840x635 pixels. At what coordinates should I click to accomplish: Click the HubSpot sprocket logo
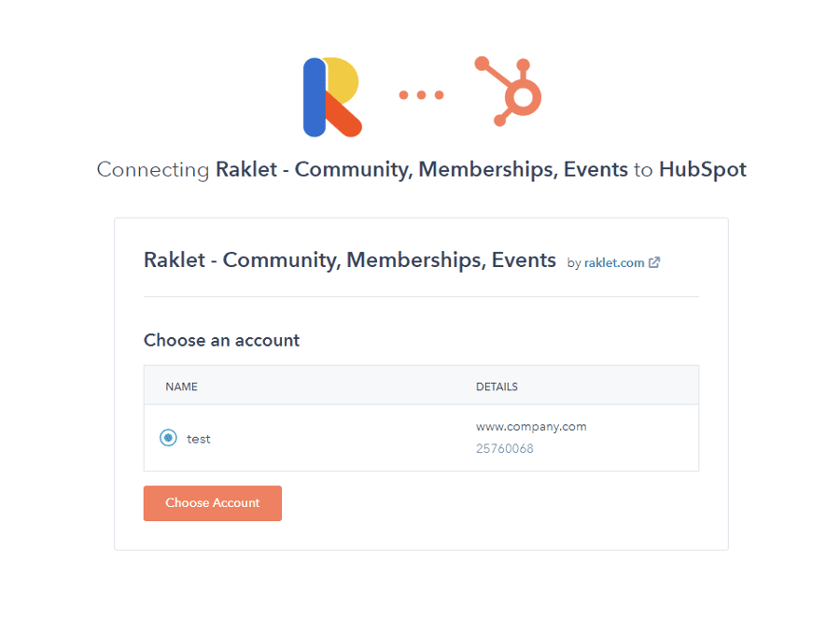(508, 92)
